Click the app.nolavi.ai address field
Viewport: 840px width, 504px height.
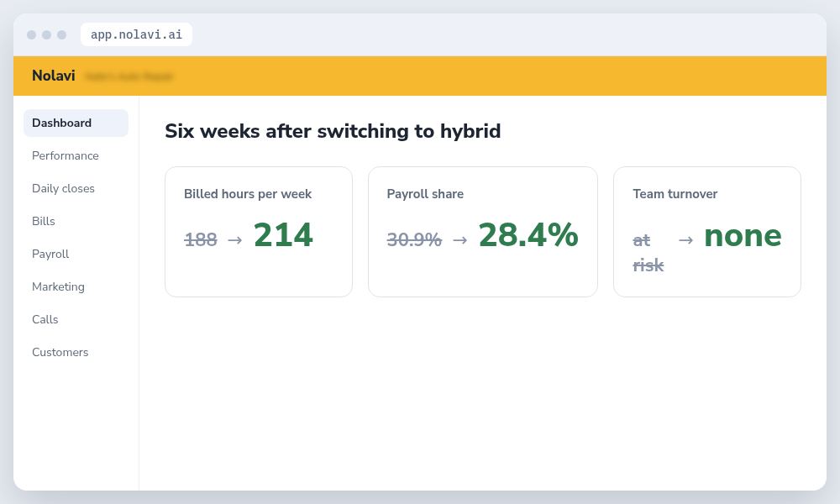pos(137,34)
